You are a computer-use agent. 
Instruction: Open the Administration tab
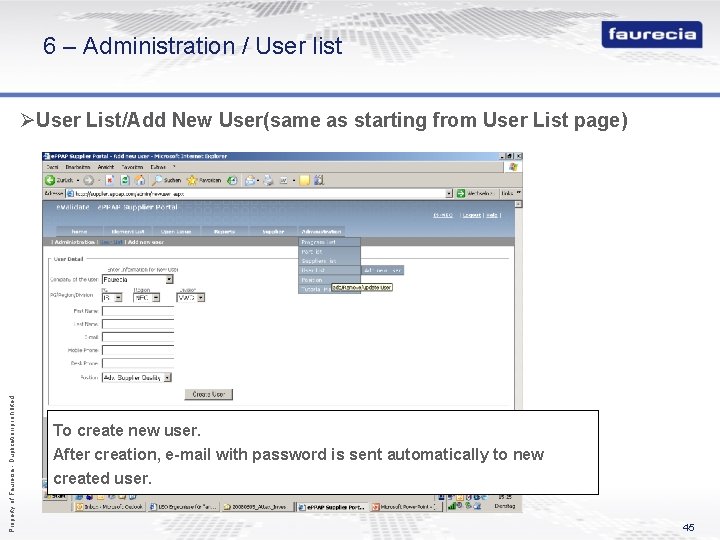(321, 231)
